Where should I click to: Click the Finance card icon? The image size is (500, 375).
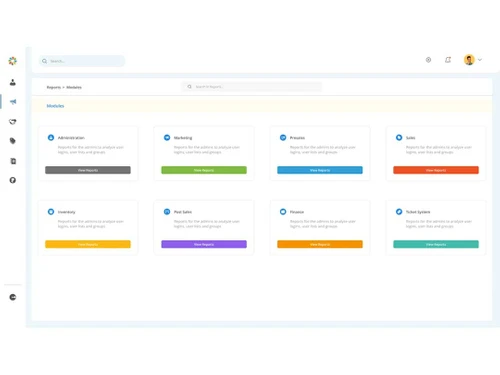283,212
